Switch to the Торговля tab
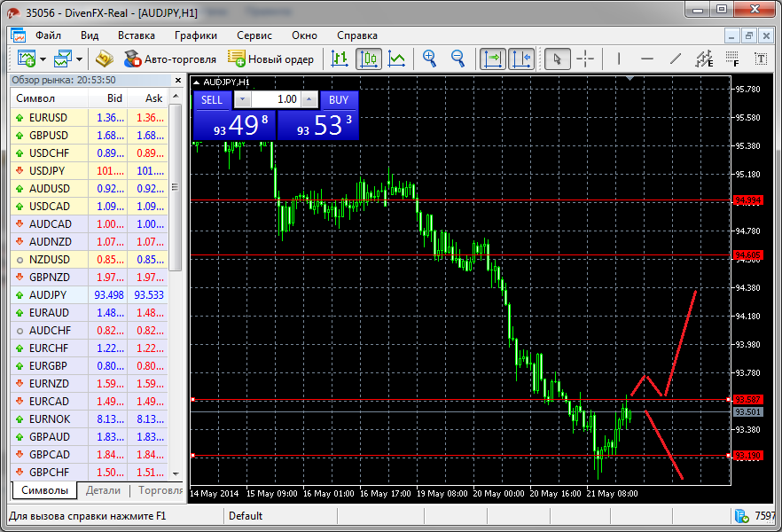 (160, 490)
